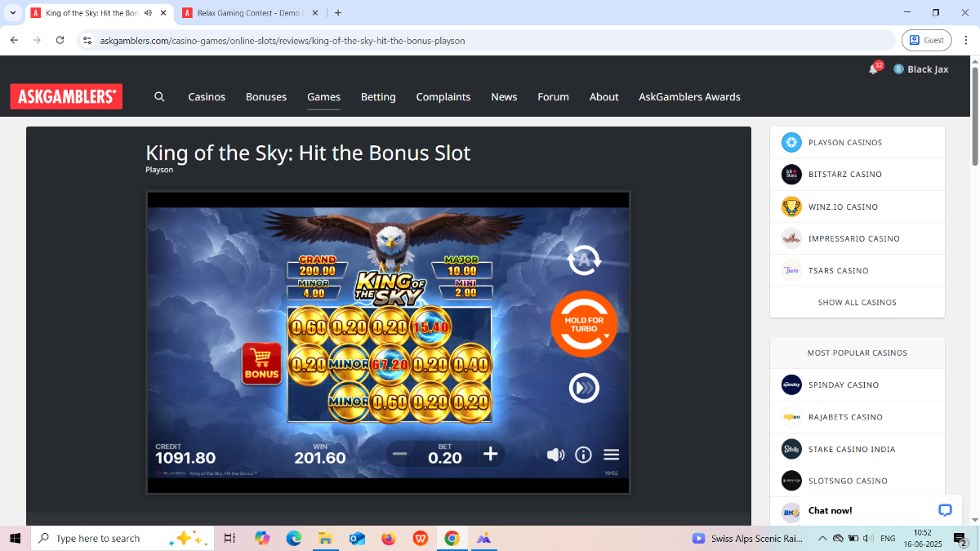Click the taskbar search box

(122, 538)
